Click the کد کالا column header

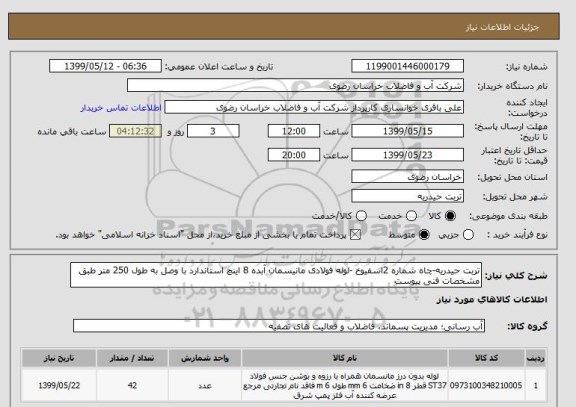coord(486,358)
